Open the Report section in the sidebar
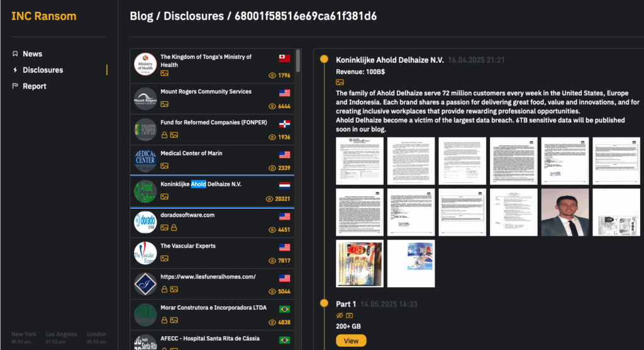This screenshot has height=350, width=644. [35, 87]
